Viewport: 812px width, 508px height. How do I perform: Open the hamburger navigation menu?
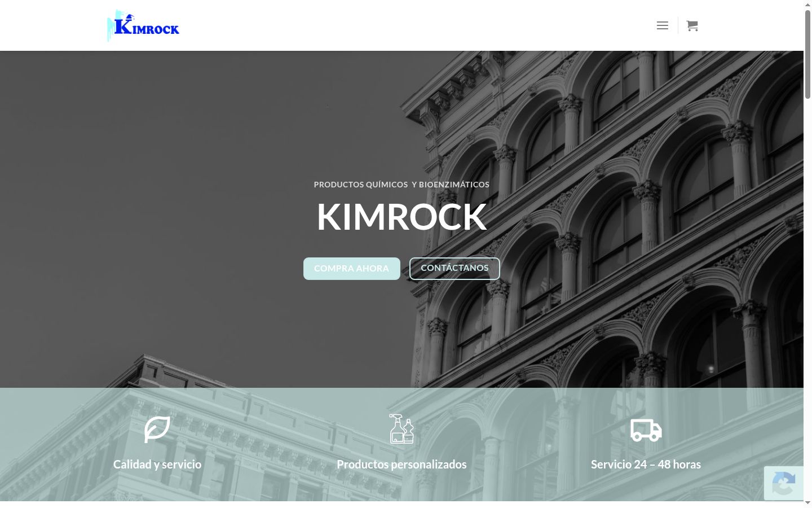click(x=663, y=25)
